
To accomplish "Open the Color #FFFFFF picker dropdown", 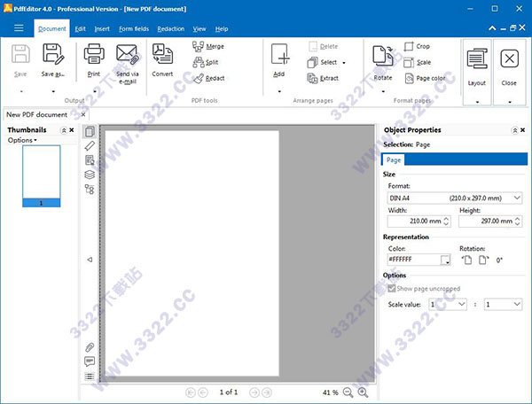I will pyautogui.click(x=445, y=260).
